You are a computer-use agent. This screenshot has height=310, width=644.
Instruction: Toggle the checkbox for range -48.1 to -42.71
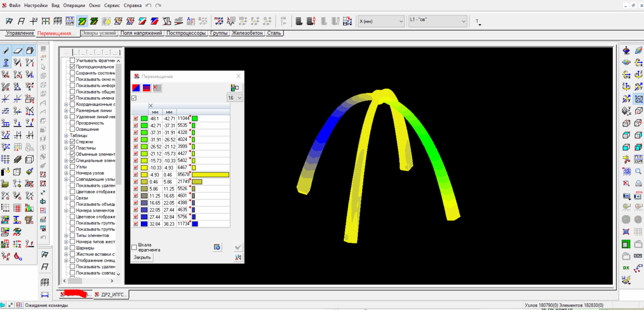tap(136, 118)
